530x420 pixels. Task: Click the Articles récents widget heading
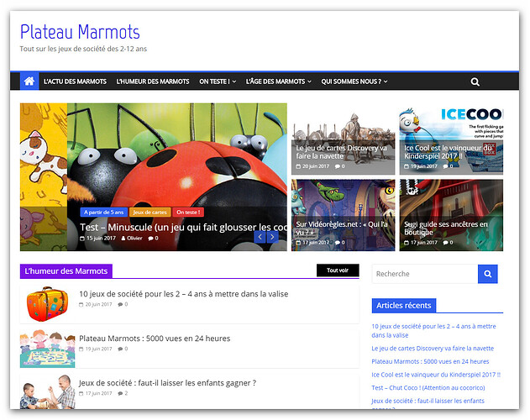404,306
